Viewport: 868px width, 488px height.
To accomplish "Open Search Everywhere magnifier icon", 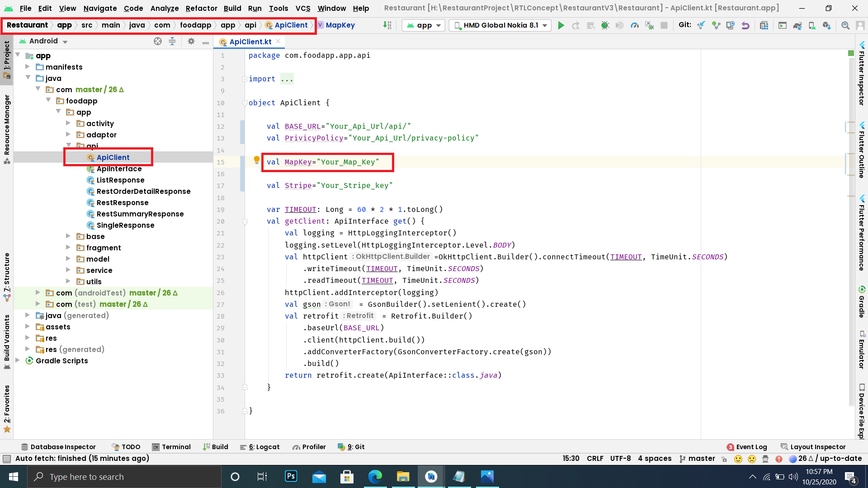I will click(x=845, y=25).
